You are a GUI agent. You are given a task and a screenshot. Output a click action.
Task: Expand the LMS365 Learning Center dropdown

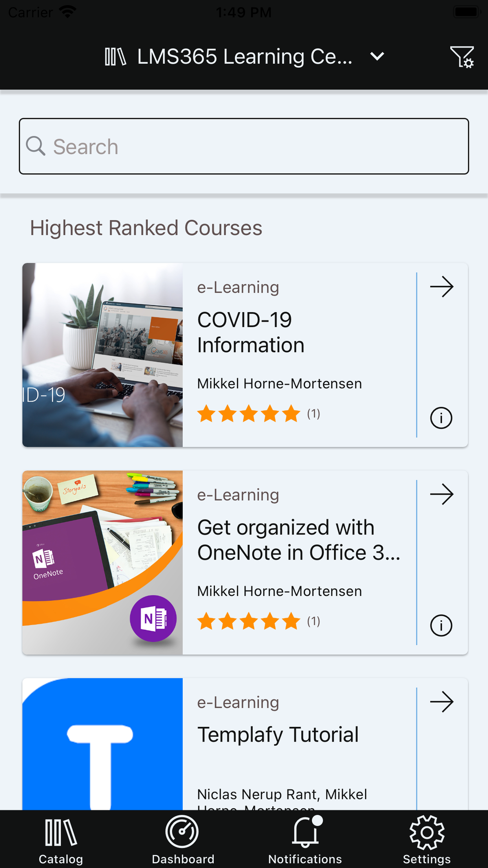point(377,56)
